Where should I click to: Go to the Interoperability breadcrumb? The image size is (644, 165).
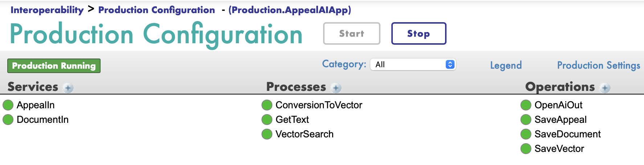point(47,10)
